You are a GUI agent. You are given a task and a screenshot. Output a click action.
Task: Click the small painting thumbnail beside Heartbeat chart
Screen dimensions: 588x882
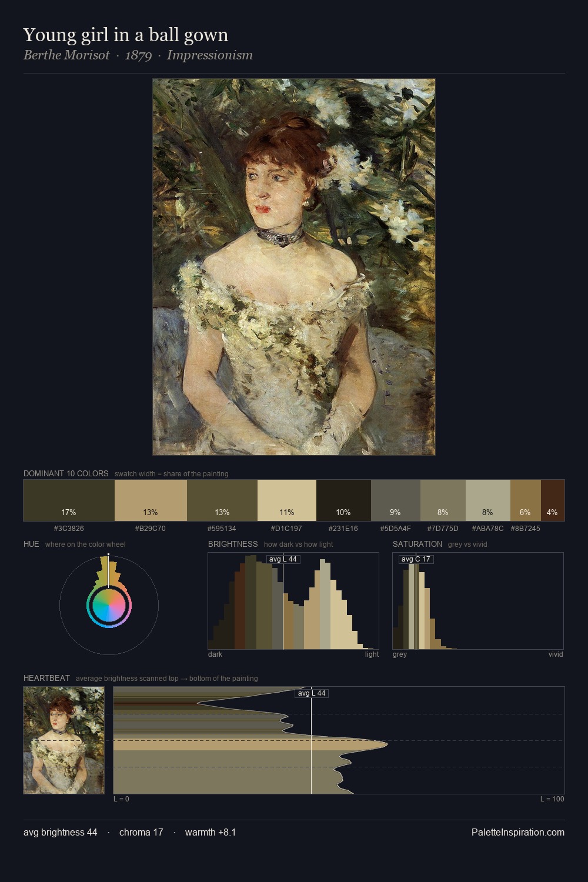point(64,740)
